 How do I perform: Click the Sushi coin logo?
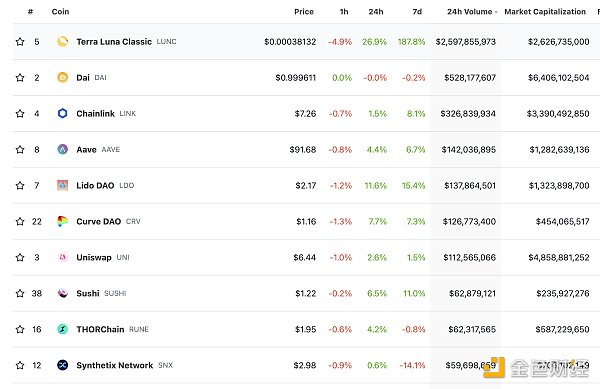point(62,293)
